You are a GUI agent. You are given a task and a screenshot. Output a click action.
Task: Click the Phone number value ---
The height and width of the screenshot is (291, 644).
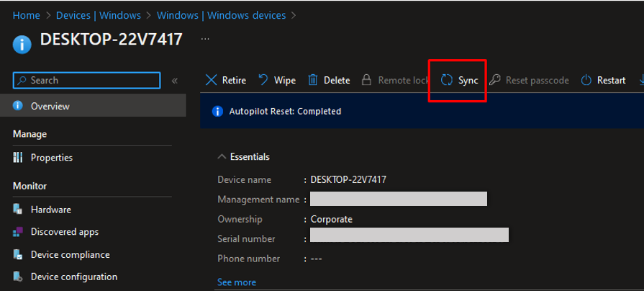(x=317, y=259)
